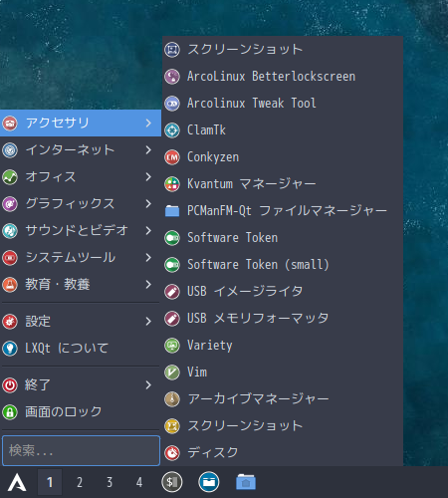448x498 pixels.
Task: Click the top スクリーンショット icon
Action: [172, 50]
